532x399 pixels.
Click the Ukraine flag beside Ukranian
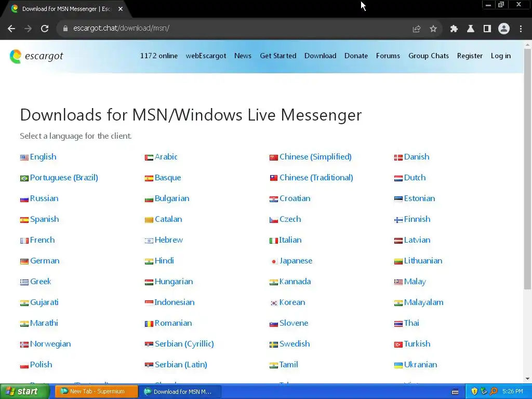click(x=398, y=365)
